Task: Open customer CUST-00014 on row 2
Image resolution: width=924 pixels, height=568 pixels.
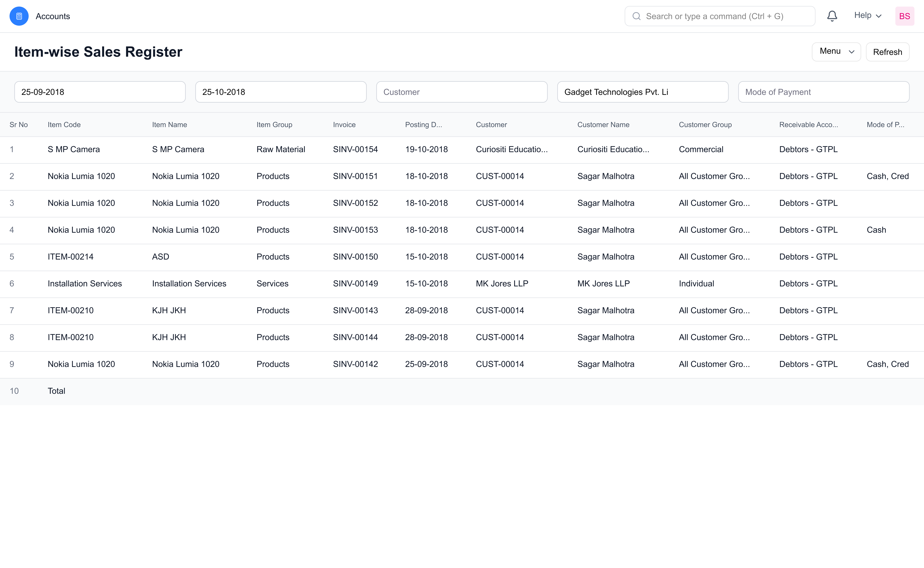Action: click(x=500, y=176)
